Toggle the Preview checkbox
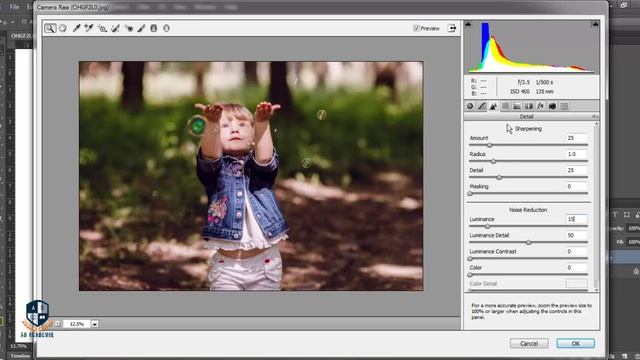Viewport: 640px width, 360px height. 416,28
